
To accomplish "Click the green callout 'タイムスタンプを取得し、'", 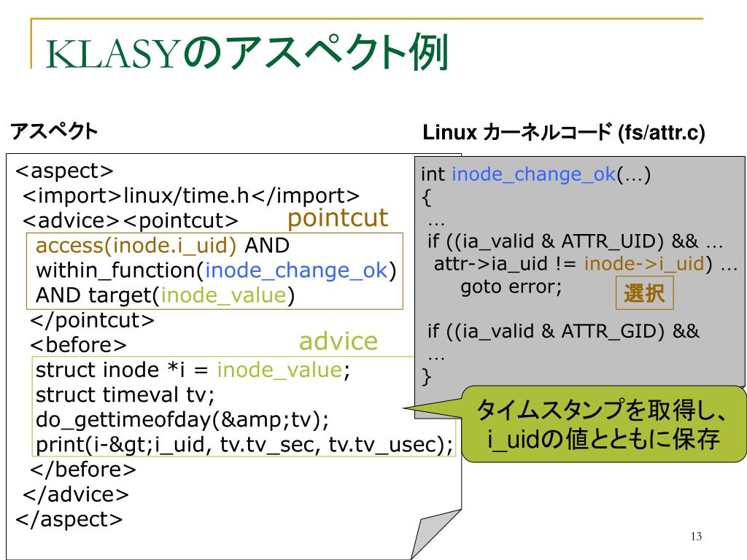I will (602, 410).
